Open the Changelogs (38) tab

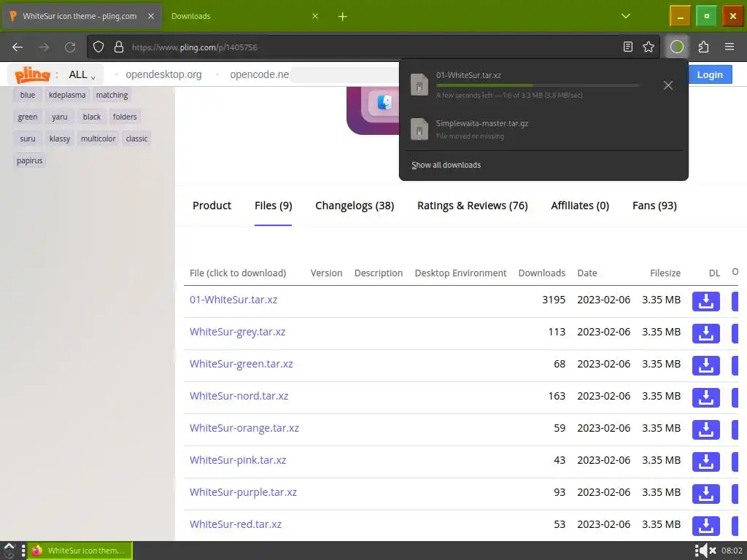(355, 205)
